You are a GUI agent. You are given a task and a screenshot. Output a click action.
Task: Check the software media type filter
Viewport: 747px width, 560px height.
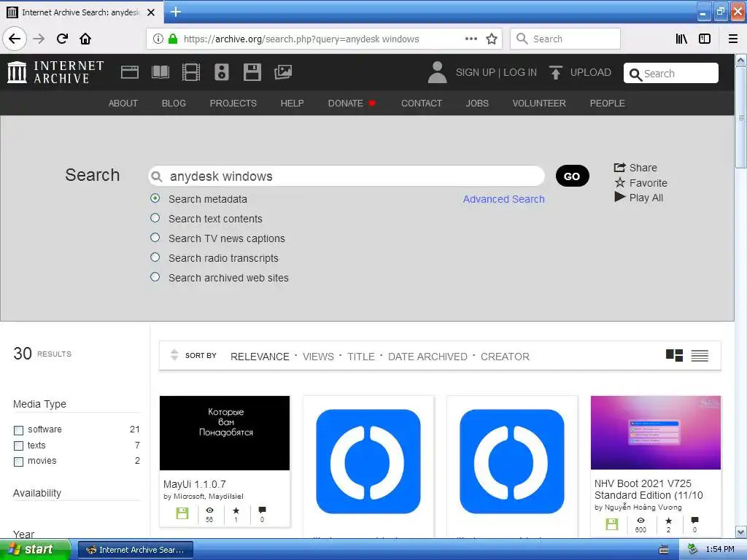click(x=18, y=430)
